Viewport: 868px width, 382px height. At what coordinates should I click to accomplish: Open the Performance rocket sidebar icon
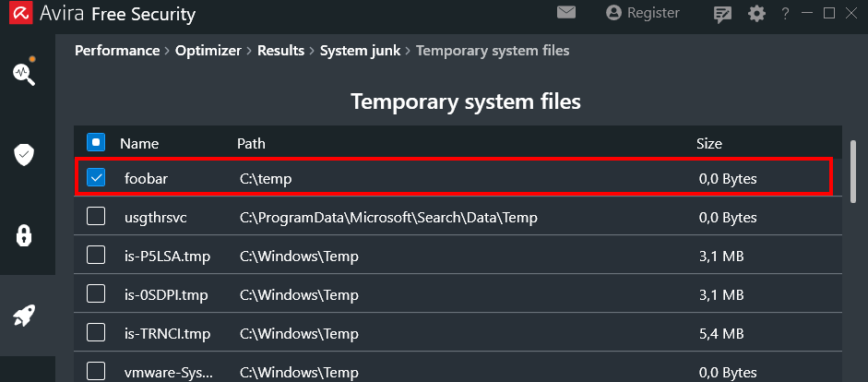point(24,316)
